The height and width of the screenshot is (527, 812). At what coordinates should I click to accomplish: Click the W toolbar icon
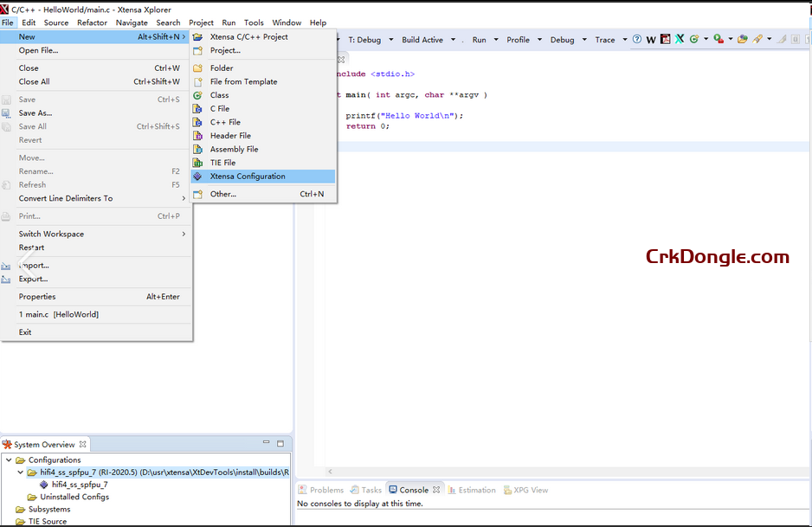(649, 40)
